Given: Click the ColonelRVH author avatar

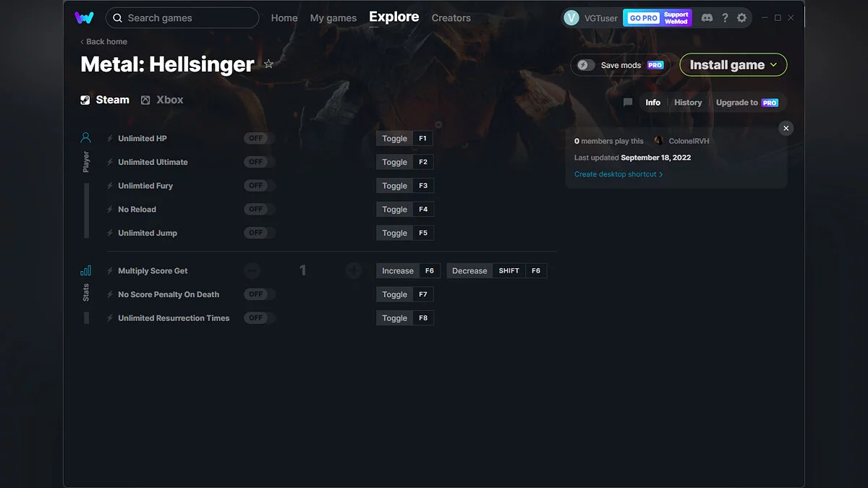Looking at the screenshot, I should (658, 141).
